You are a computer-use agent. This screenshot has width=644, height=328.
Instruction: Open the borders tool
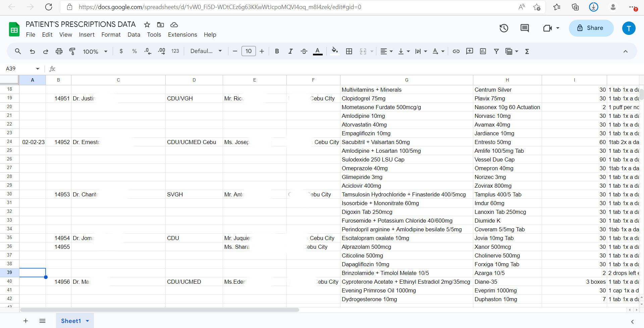tap(349, 51)
